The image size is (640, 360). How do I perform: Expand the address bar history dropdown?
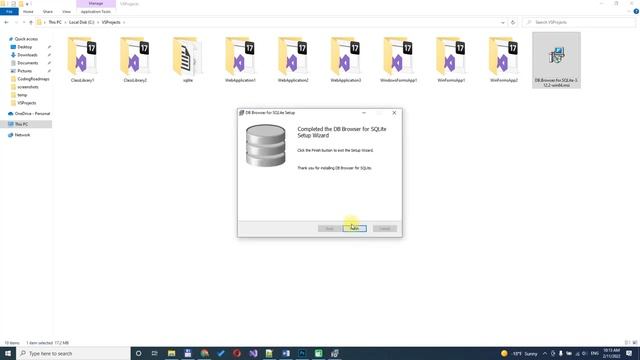(503, 22)
